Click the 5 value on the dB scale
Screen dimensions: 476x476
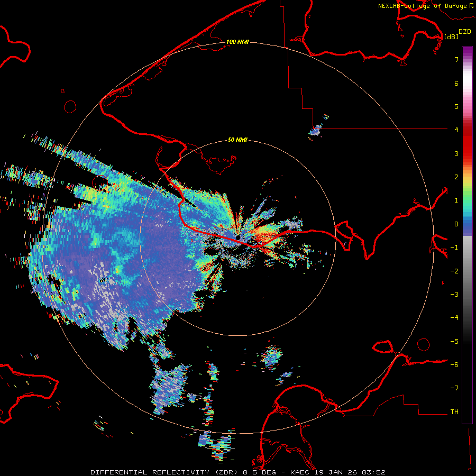(x=456, y=106)
